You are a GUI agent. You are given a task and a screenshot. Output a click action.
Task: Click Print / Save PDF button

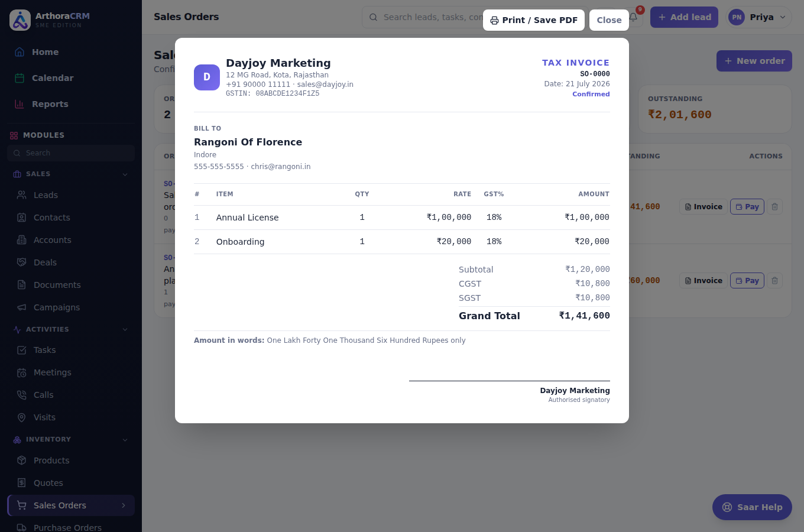click(x=534, y=20)
